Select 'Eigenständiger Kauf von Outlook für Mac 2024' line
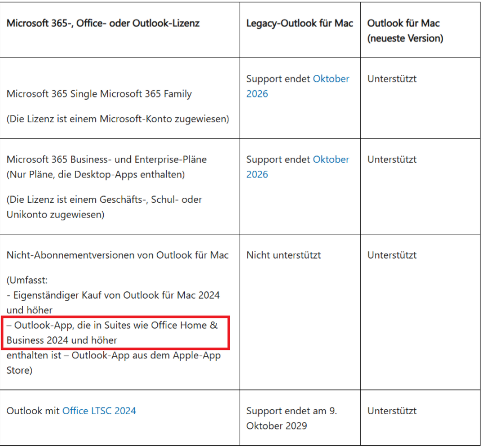 point(113,295)
